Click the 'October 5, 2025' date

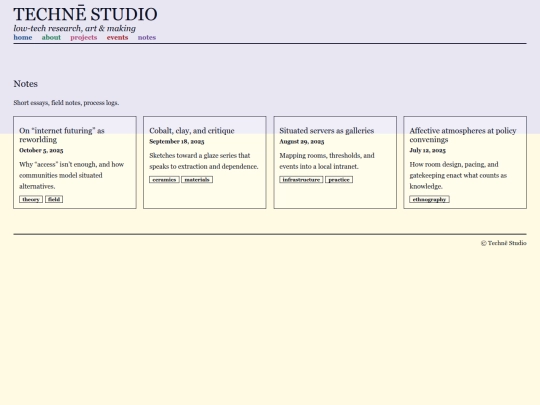click(x=41, y=150)
